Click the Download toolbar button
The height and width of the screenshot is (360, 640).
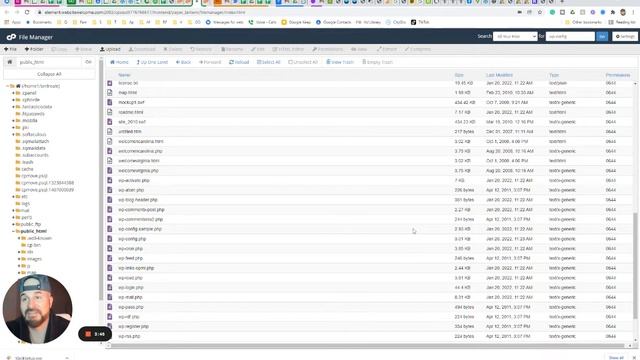click(142, 49)
